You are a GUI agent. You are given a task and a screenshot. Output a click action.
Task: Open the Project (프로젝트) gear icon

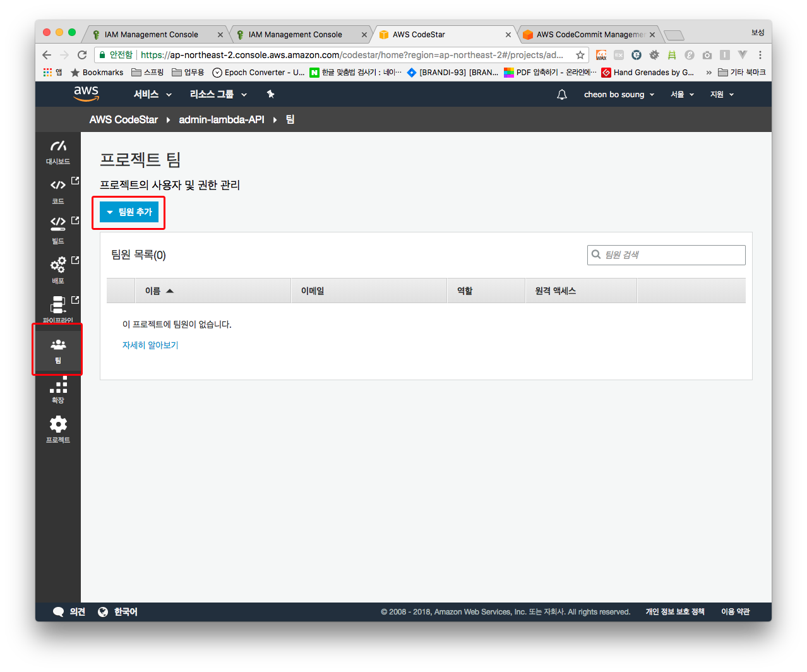(58, 429)
